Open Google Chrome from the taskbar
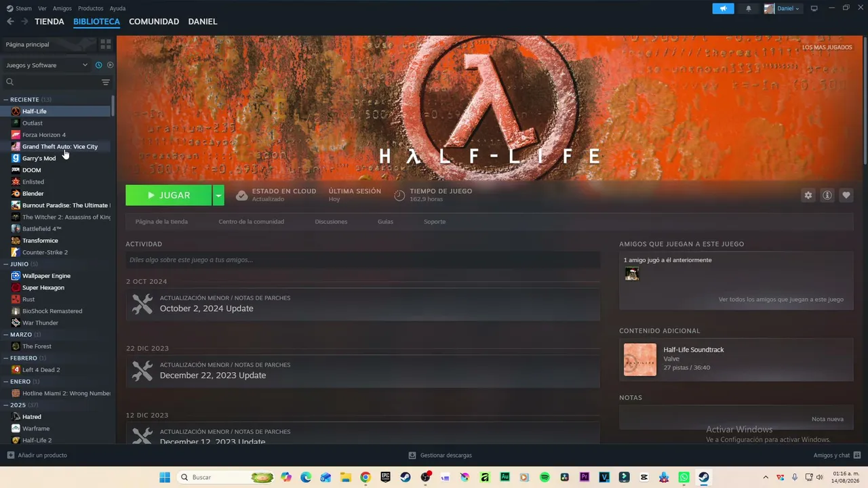The width and height of the screenshot is (868, 488). (366, 477)
